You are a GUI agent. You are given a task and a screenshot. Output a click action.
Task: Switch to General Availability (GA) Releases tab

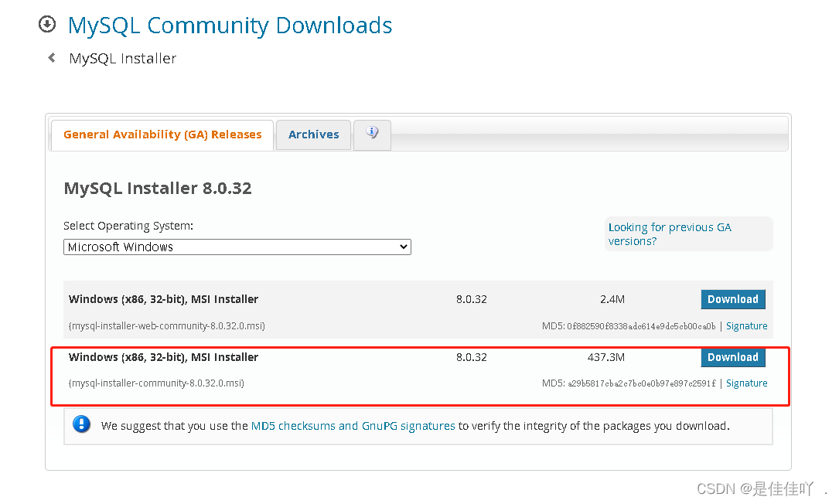tap(162, 135)
